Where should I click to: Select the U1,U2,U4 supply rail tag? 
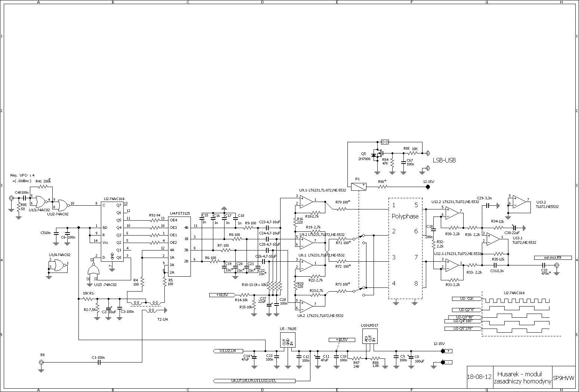(227, 351)
